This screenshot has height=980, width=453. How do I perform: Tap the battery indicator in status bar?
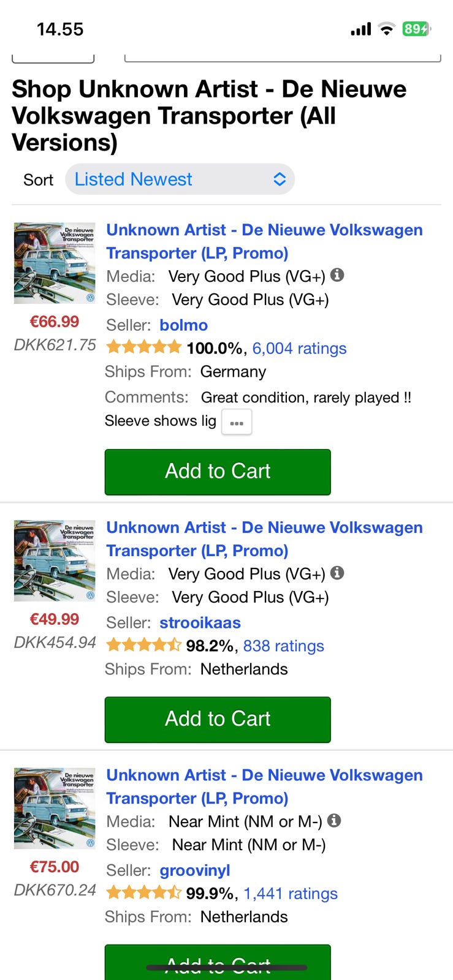click(x=416, y=29)
